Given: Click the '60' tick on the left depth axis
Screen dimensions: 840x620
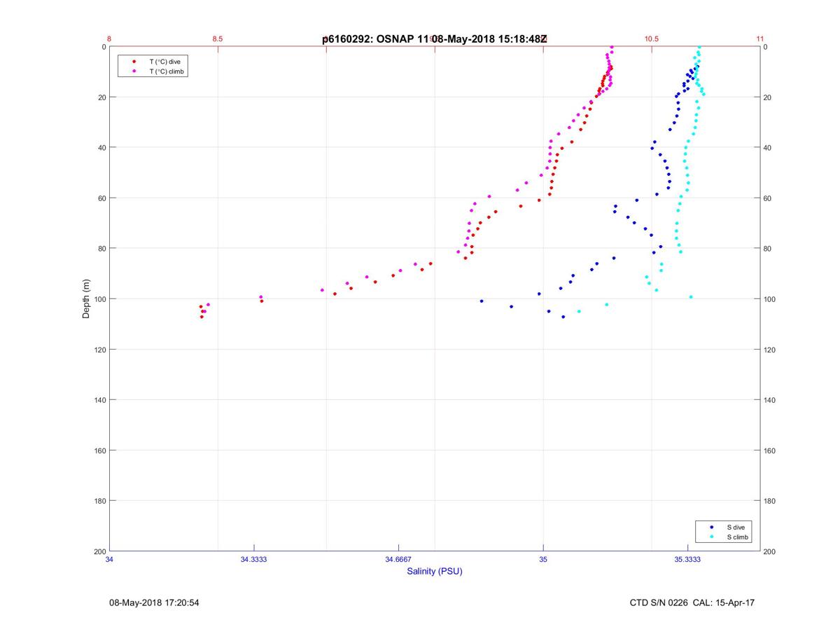Looking at the screenshot, I should coord(101,198).
